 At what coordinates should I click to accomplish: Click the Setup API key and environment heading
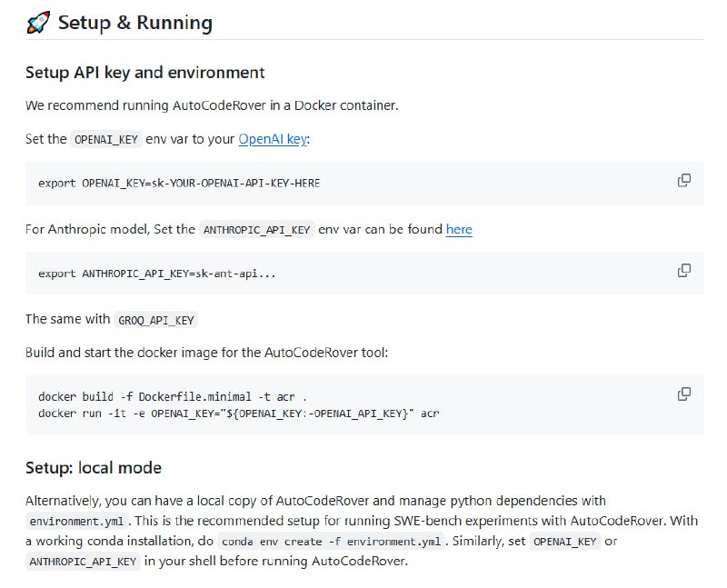[x=144, y=72]
